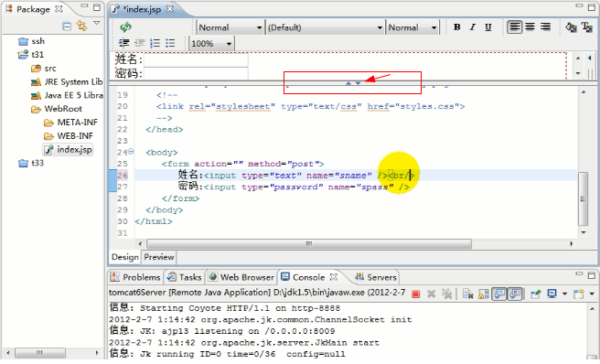
Task: Toggle show console on standard error
Action: pyautogui.click(x=515, y=294)
